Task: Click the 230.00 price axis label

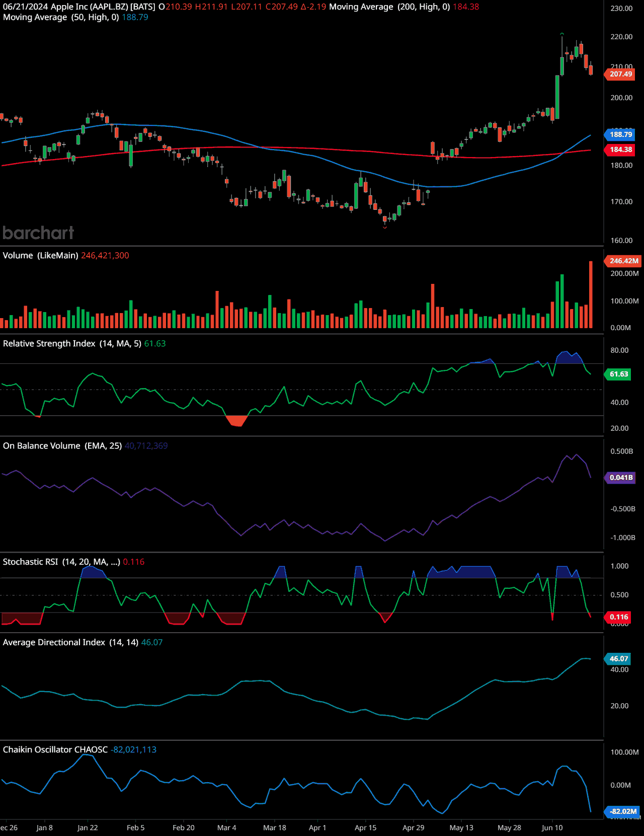Action: (621, 9)
